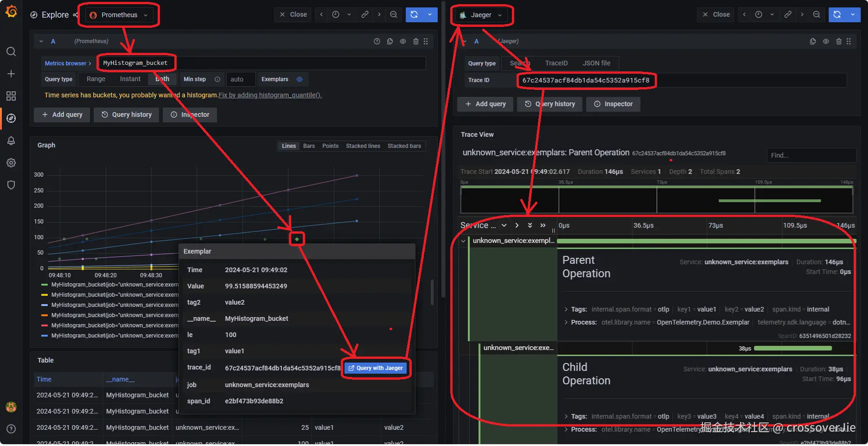Shift time range forward in Prometheus pane
Viewport: 868px width, 446px height.
[379, 15]
